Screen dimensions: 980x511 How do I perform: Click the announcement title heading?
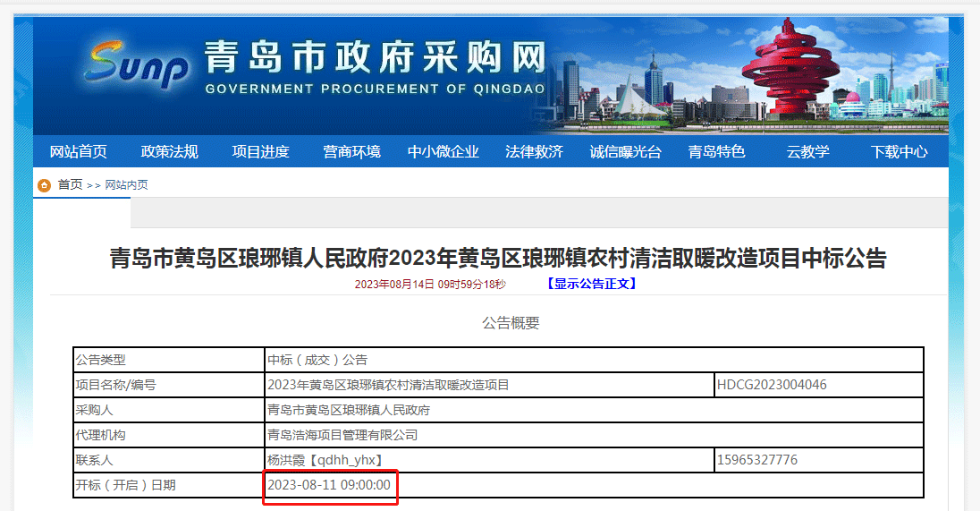[498, 258]
